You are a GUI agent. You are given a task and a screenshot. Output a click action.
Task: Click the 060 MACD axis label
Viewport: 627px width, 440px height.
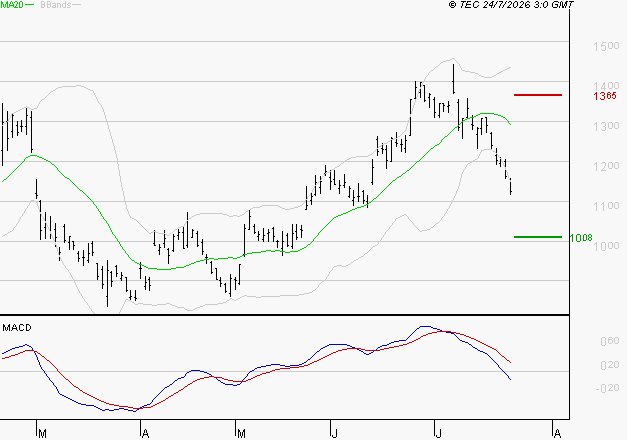(609, 341)
